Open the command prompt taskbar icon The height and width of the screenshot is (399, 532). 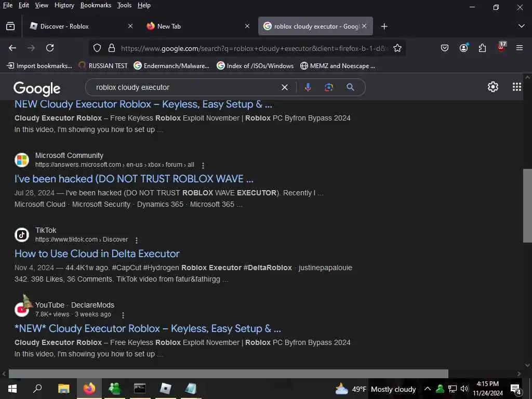(140, 389)
